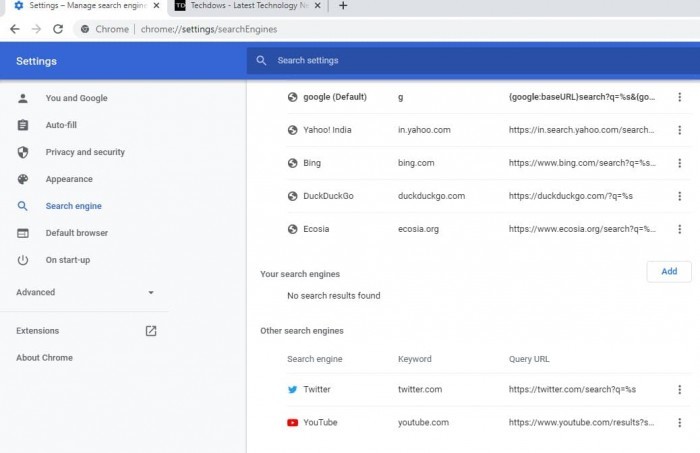Screen dimensions: 700x453
Task: Open a new tab with the plus icon
Action: coord(343,6)
